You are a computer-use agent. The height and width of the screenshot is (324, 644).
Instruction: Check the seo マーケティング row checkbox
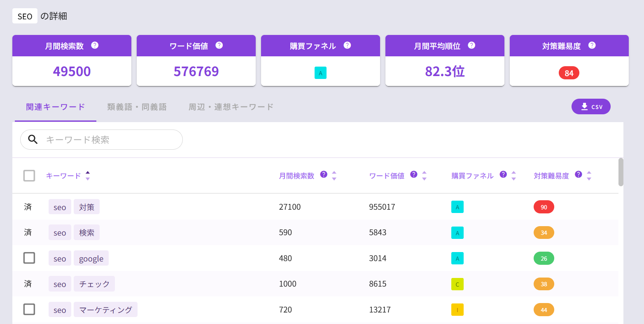coord(29,310)
